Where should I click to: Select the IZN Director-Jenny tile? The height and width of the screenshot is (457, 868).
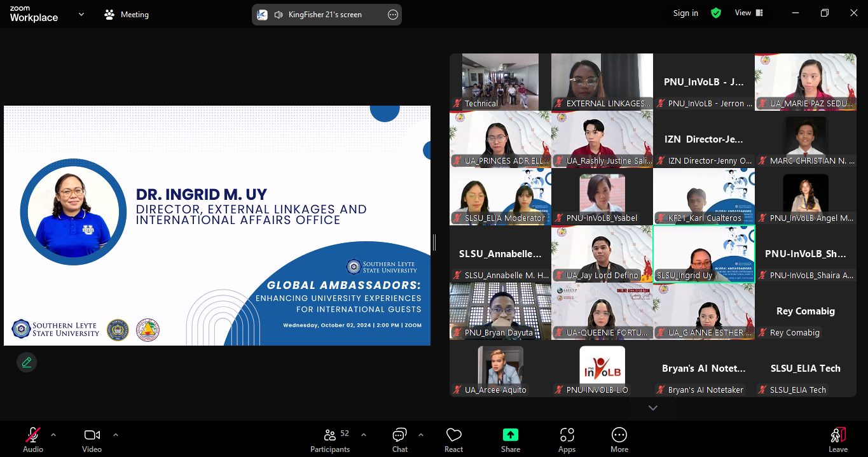pyautogui.click(x=704, y=139)
